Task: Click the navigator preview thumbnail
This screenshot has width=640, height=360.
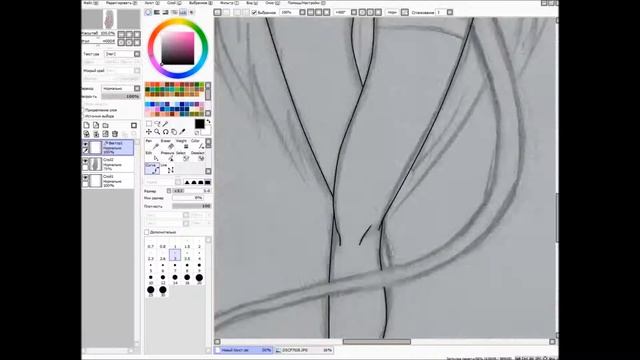Action: [x=109, y=19]
